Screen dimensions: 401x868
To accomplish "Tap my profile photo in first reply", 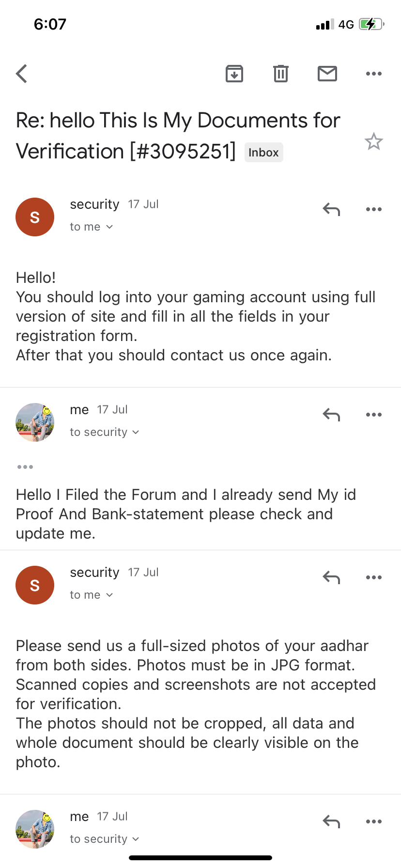I will pos(35,422).
